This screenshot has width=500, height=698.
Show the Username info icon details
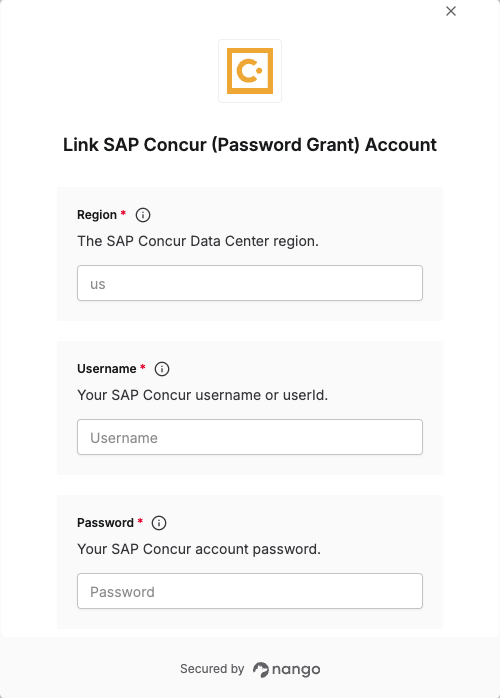(162, 369)
